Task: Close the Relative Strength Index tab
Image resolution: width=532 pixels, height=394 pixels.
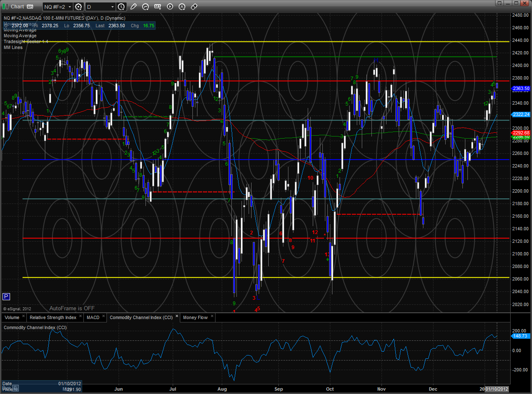Action: pos(80,317)
